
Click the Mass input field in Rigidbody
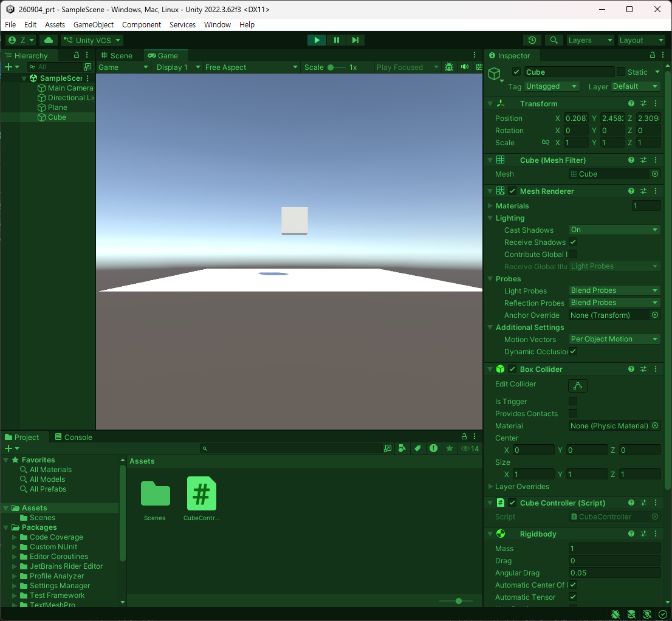[614, 549]
